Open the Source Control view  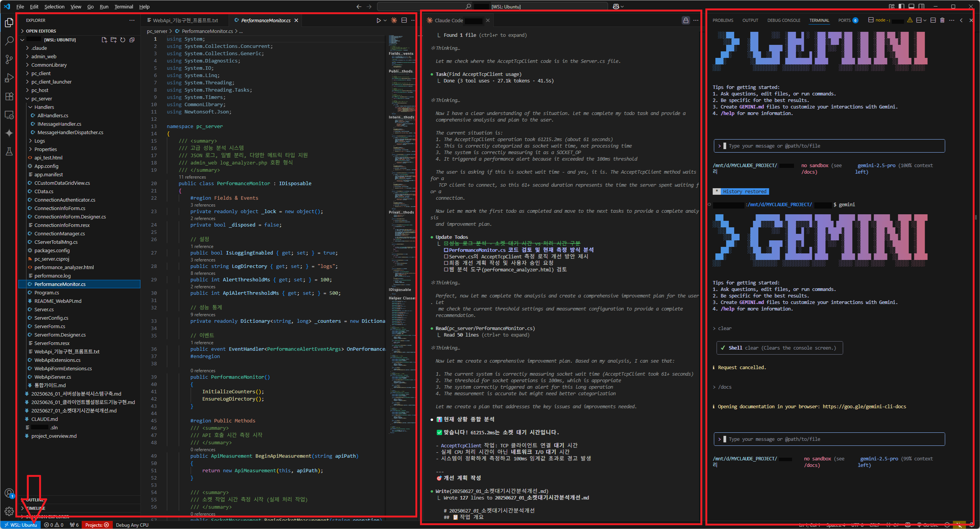9,59
